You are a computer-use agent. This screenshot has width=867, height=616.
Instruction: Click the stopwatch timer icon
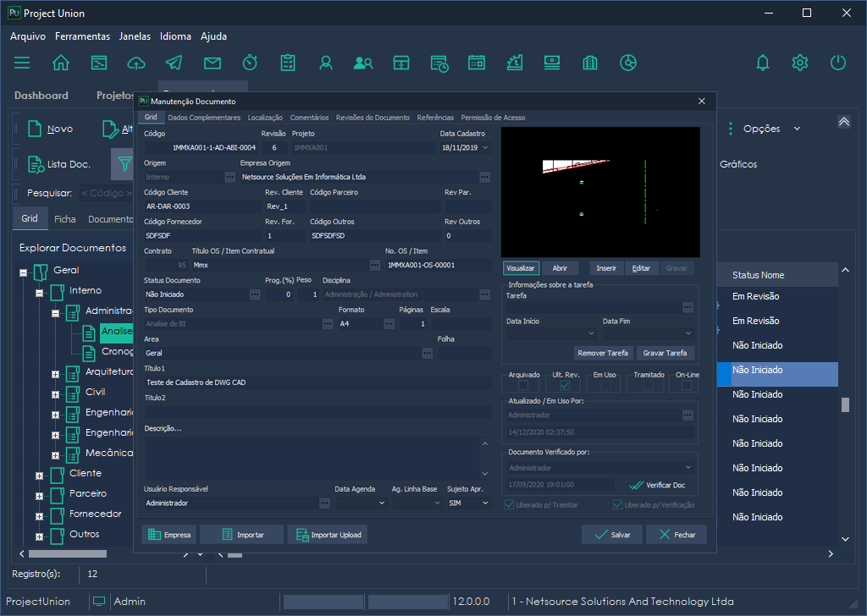pos(250,63)
